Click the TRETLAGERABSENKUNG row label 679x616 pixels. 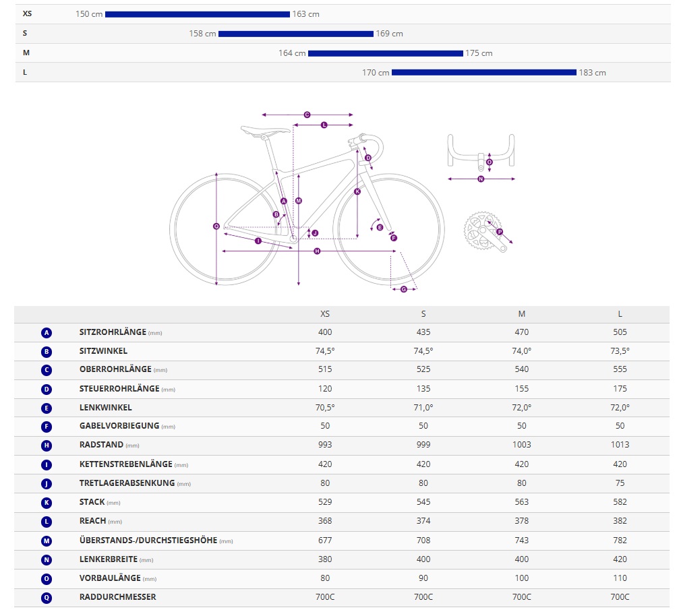(x=127, y=483)
